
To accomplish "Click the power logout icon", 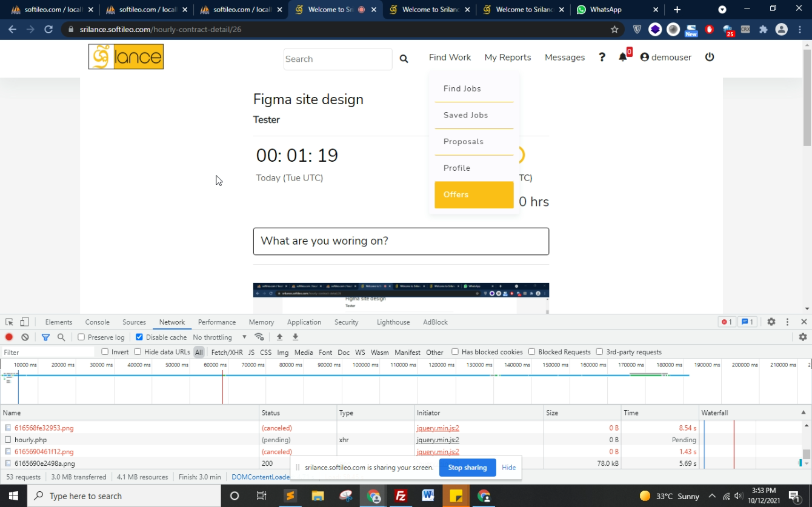I will pos(710,57).
